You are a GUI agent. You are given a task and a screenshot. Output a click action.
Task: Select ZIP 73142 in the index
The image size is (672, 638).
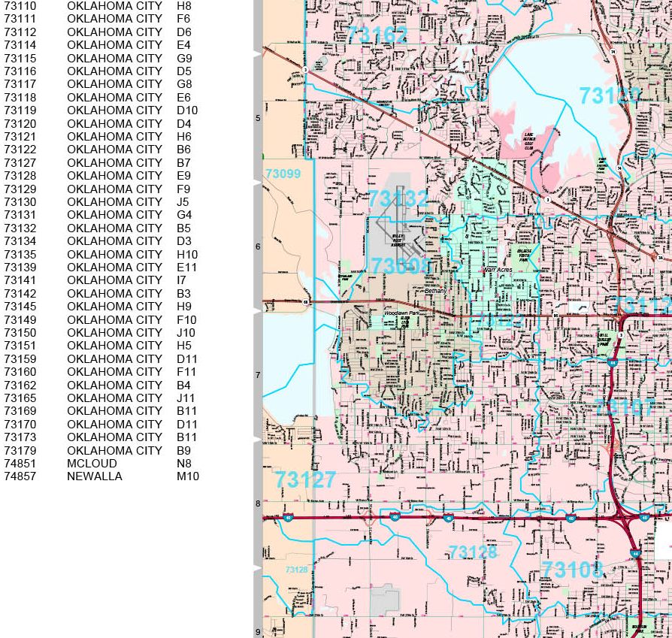coord(20,294)
